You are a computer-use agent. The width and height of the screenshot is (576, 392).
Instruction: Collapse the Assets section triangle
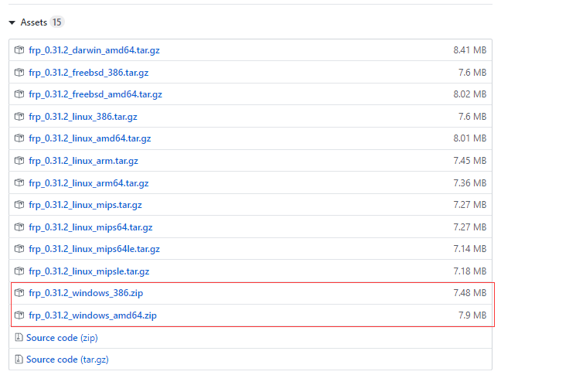click(x=12, y=22)
